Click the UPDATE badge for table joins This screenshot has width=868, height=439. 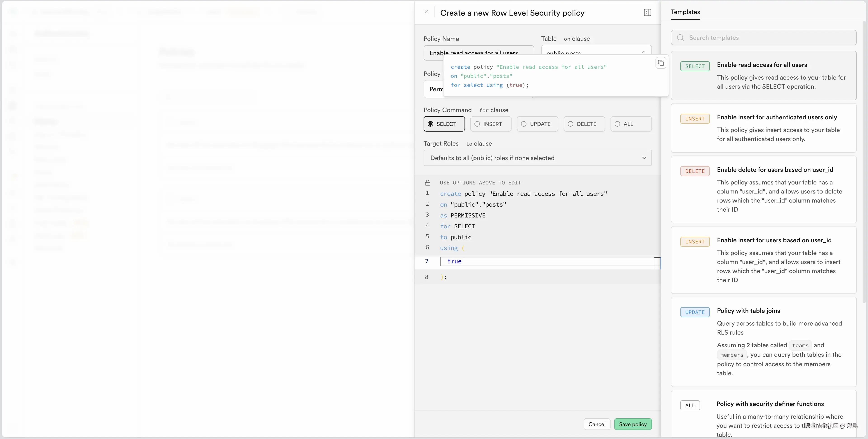click(x=694, y=312)
